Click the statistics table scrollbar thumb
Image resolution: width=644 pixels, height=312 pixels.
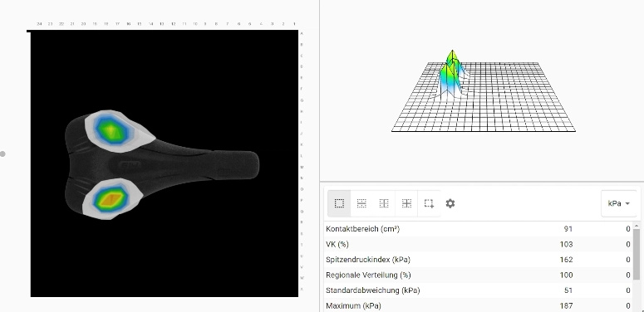point(637,254)
